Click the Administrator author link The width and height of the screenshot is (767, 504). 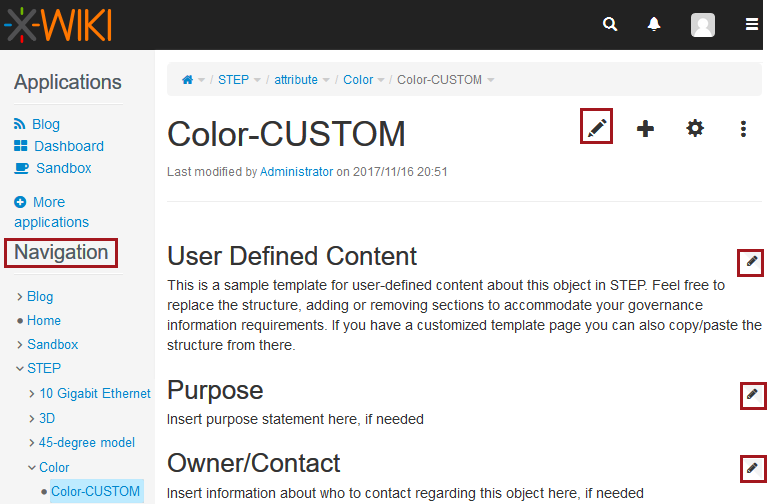(x=296, y=172)
